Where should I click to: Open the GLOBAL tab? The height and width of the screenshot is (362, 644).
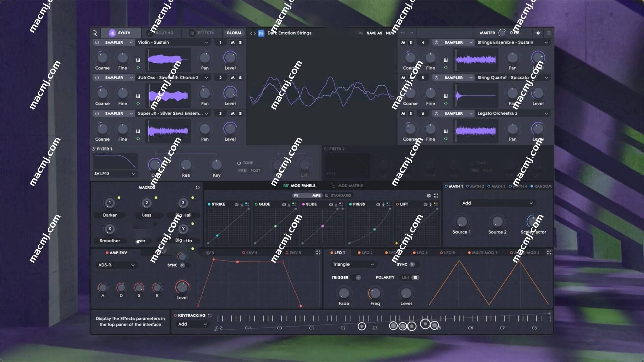[x=234, y=33]
